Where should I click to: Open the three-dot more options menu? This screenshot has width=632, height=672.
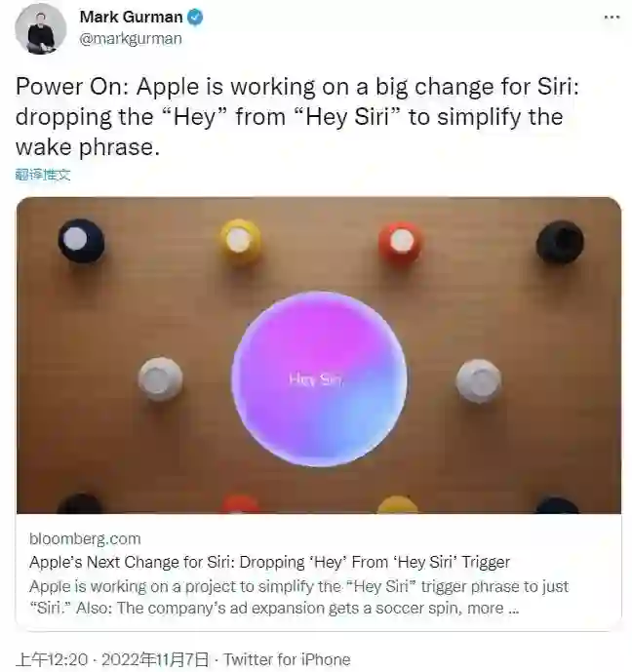point(612,18)
